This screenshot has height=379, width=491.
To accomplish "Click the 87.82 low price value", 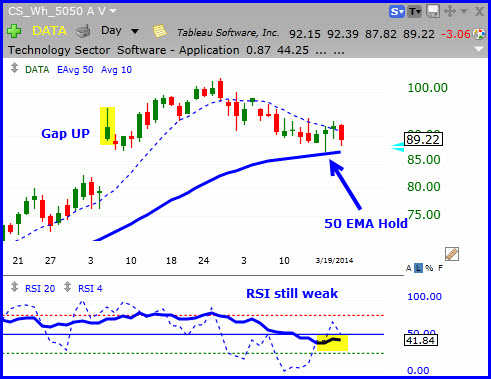I will pos(381,34).
